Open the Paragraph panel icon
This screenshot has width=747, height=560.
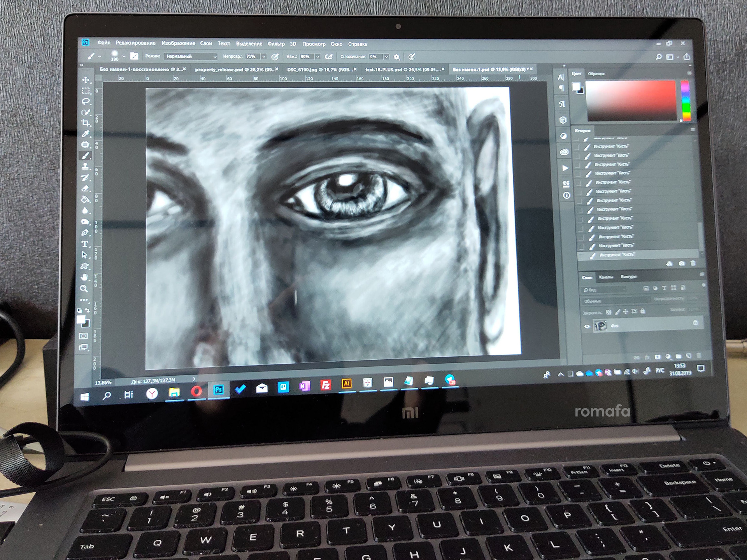point(561,88)
